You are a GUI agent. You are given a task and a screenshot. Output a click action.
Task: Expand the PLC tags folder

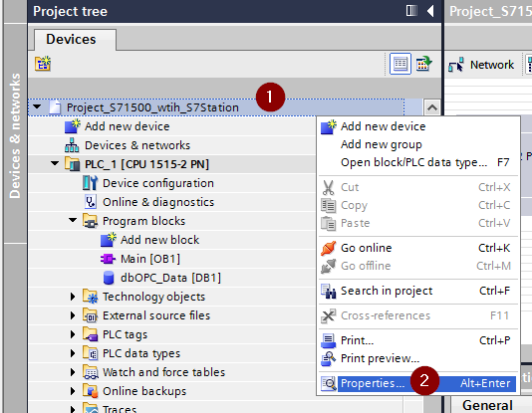tap(73, 334)
